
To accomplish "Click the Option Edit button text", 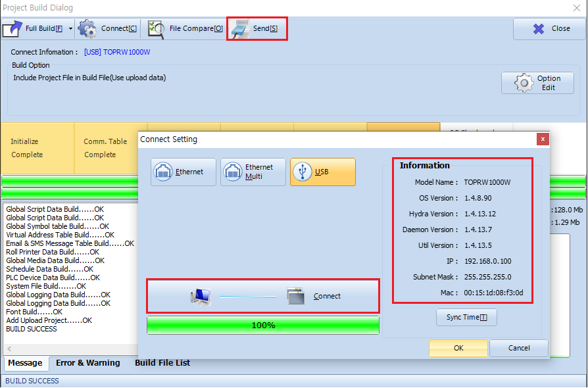I will click(x=549, y=83).
